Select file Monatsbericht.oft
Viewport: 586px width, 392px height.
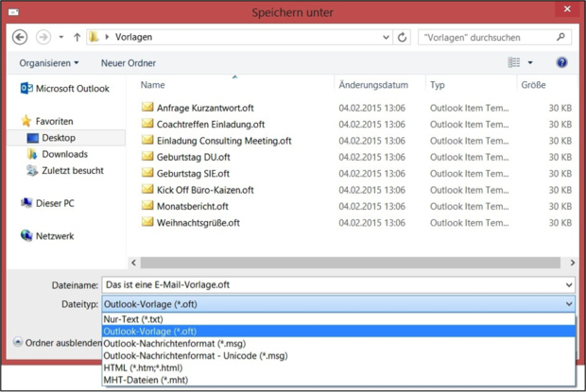185,207
